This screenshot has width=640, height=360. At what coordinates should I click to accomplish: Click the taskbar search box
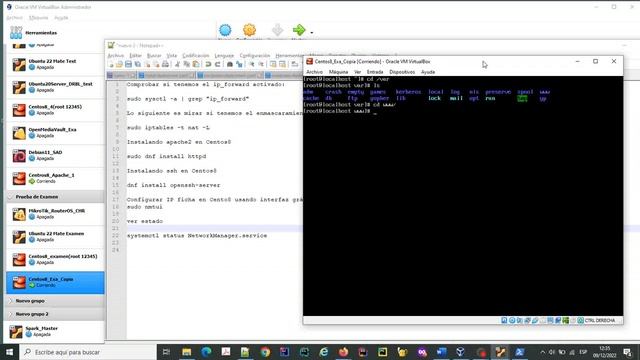(x=88, y=352)
